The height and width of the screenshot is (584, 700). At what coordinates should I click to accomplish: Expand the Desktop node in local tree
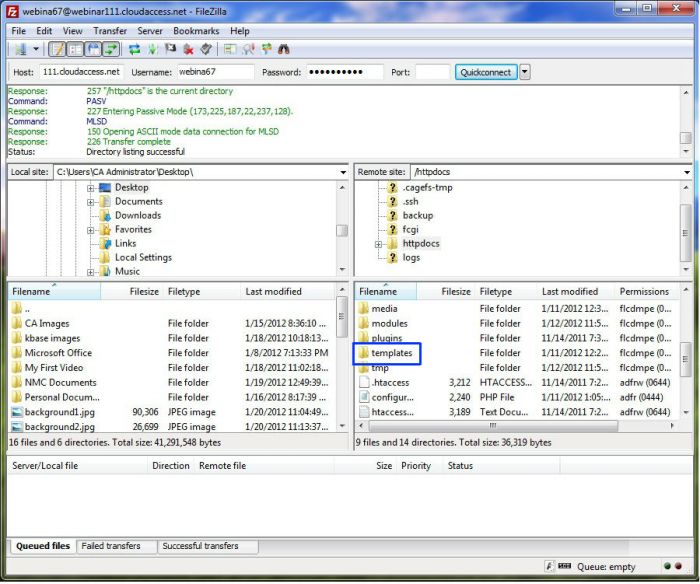click(91, 188)
